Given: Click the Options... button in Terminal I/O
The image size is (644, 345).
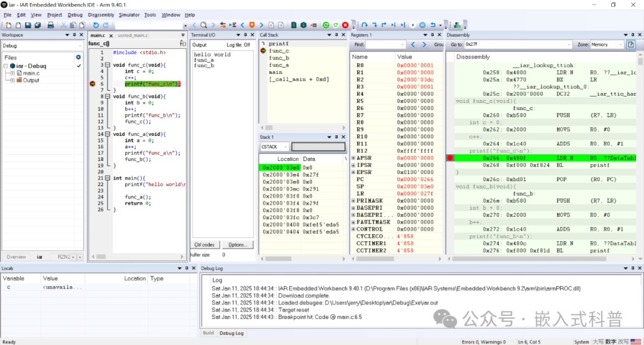Looking at the screenshot, I should [x=238, y=244].
